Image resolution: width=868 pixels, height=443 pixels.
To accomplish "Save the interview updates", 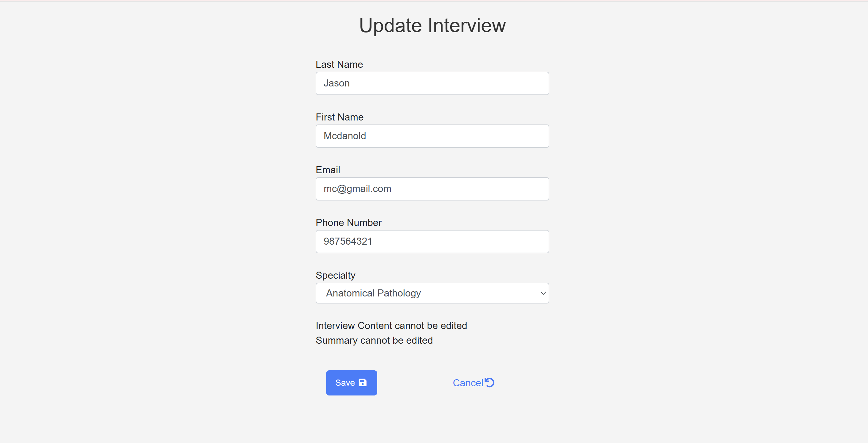I will [352, 383].
